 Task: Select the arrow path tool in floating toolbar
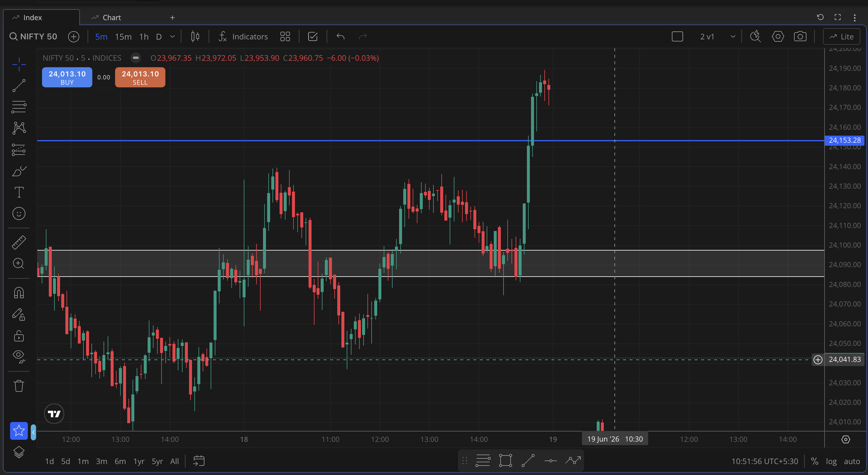[573, 460]
